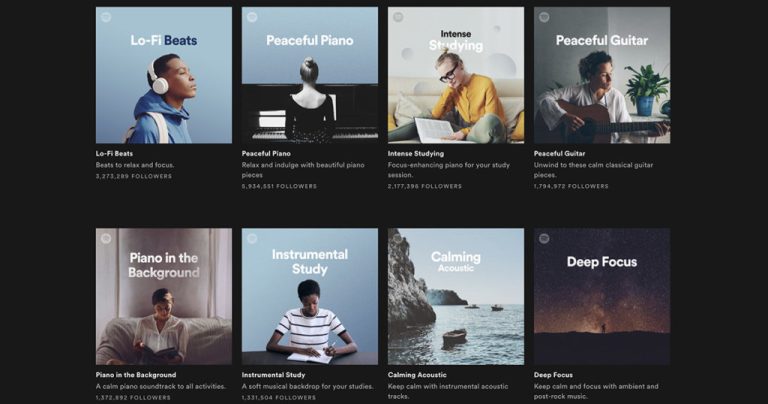This screenshot has width=768, height=404.
Task: Click the Peaceful Piano title link below cover
Action: (x=266, y=153)
